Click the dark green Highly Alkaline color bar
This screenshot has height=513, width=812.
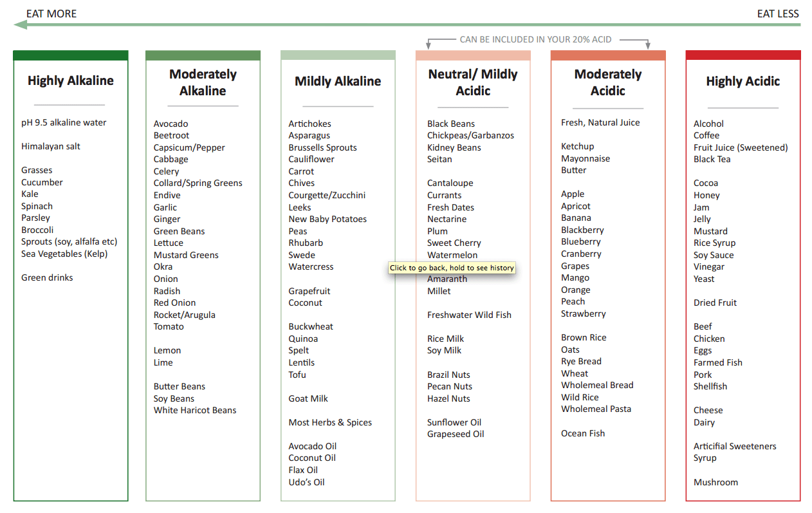click(x=71, y=55)
